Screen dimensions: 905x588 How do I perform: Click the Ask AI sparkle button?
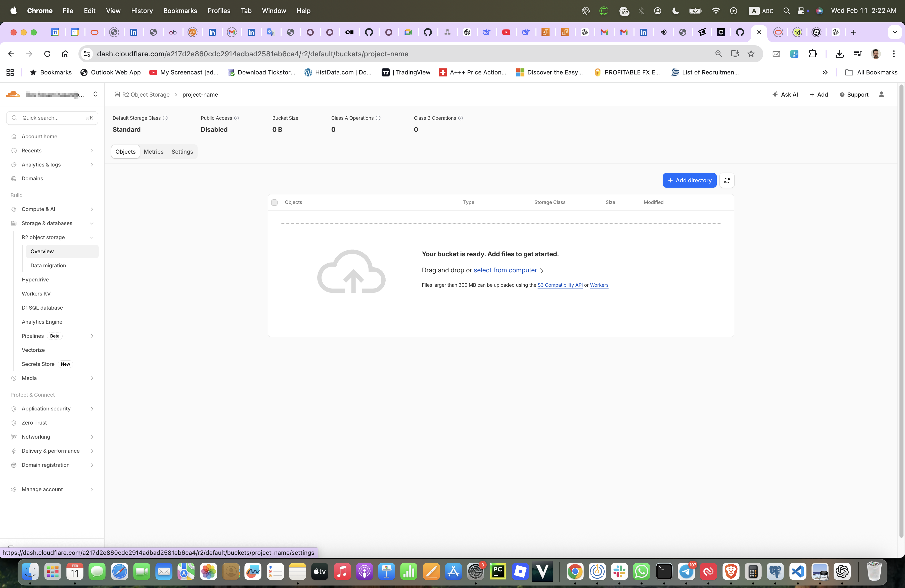[x=785, y=94]
